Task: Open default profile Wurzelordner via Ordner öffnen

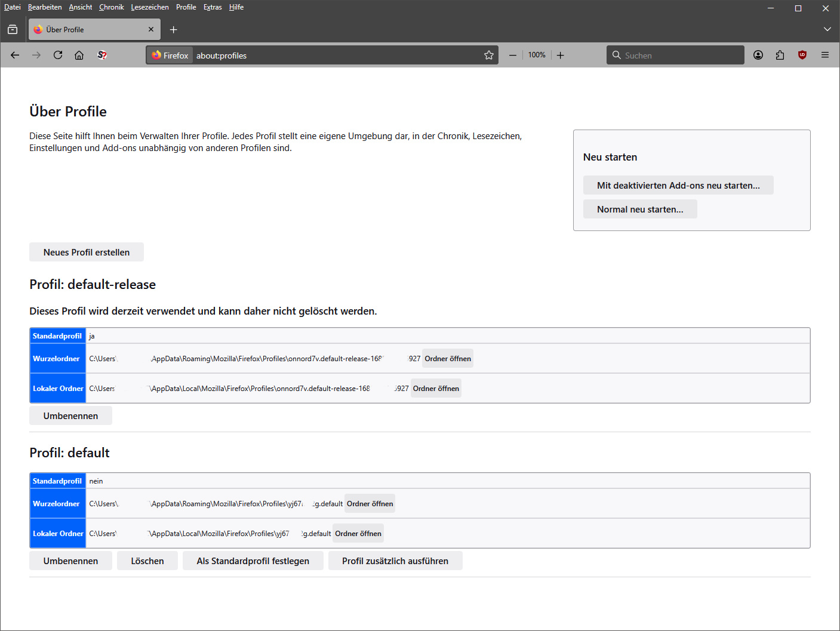Action: point(370,503)
